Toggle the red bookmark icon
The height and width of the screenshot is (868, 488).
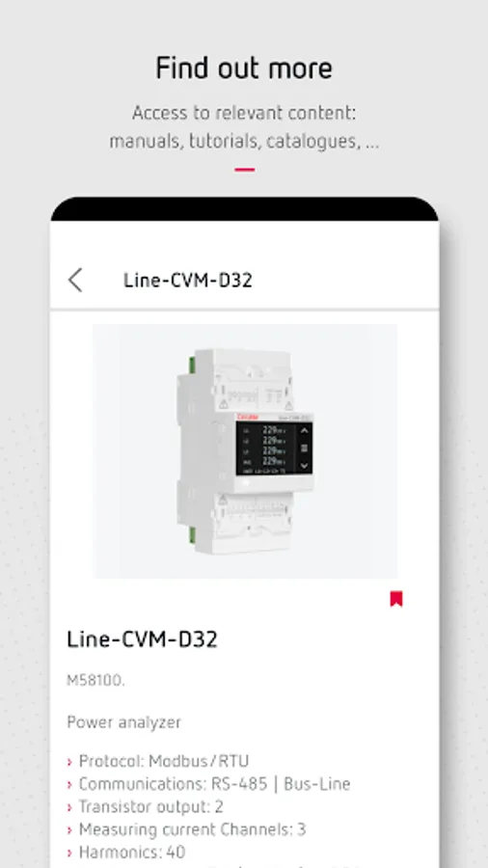pos(395,598)
